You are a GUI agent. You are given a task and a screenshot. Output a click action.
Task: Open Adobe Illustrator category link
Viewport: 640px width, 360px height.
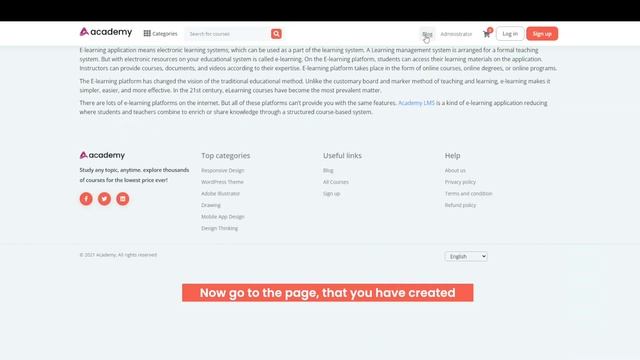pyautogui.click(x=220, y=193)
